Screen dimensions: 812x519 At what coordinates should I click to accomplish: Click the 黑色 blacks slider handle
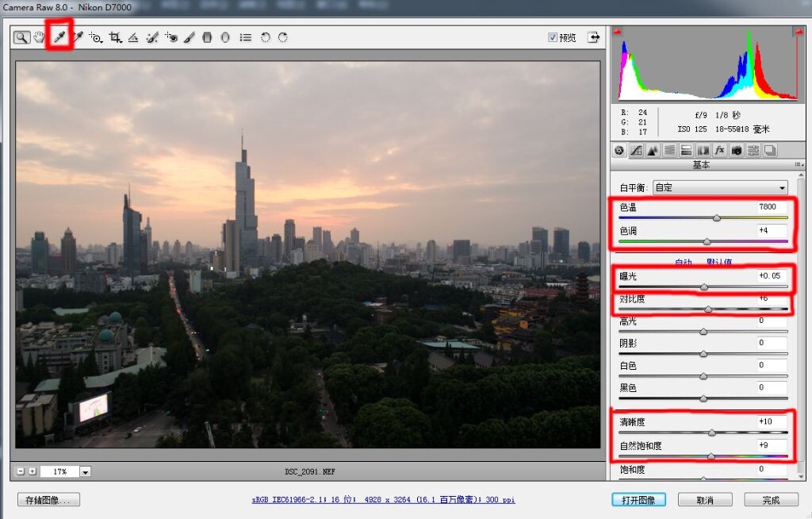click(x=703, y=398)
